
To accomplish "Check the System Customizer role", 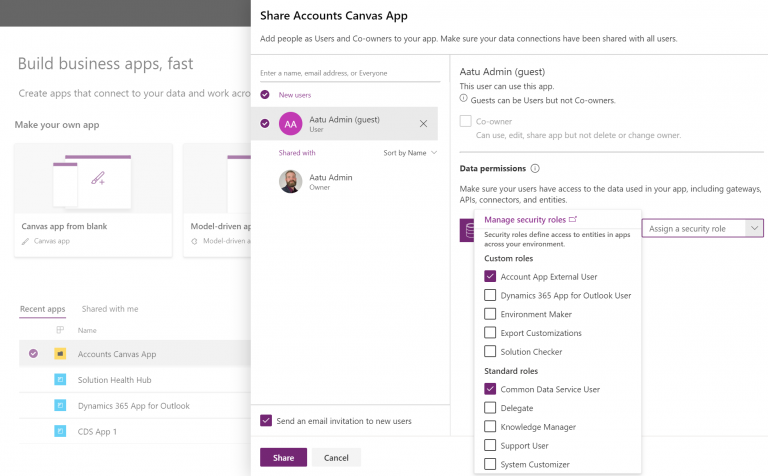I will [x=490, y=464].
